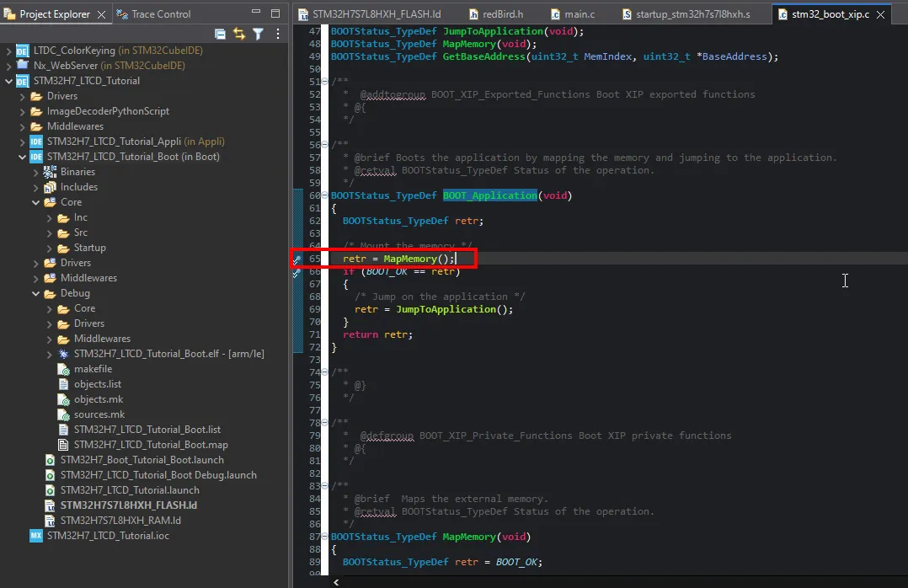This screenshot has height=588, width=908.
Task: Expand the Startup folder
Action: (x=49, y=248)
